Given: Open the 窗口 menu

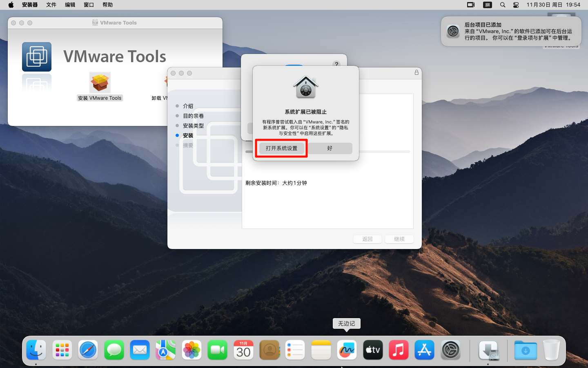Looking at the screenshot, I should pyautogui.click(x=89, y=5).
